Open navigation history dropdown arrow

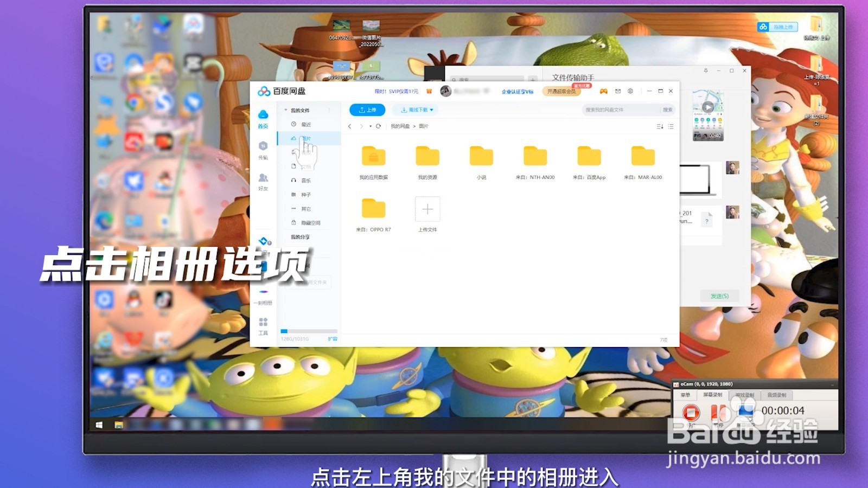click(x=371, y=126)
